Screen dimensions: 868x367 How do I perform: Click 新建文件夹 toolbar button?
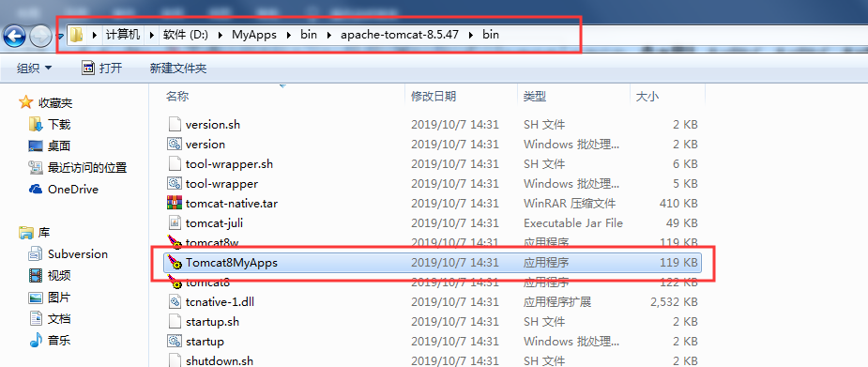[177, 69]
